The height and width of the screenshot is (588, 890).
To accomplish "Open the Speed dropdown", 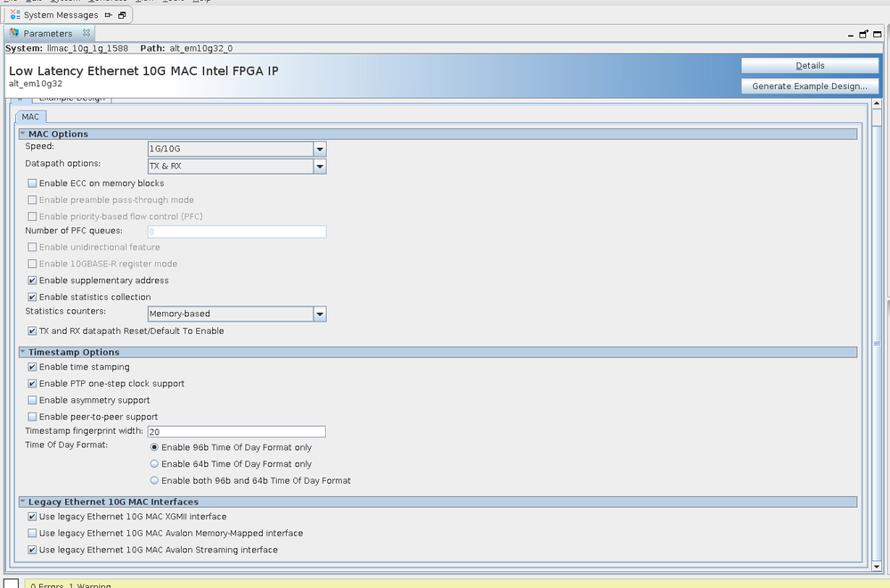I will tap(320, 149).
